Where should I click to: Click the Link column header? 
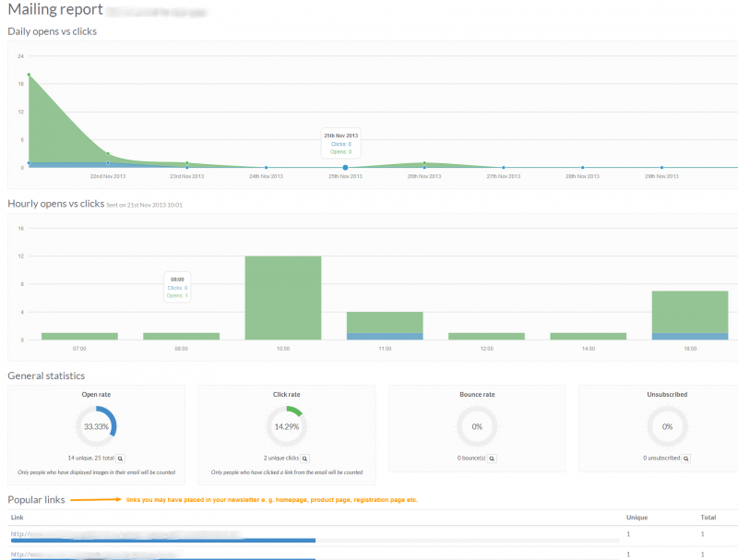click(17, 518)
